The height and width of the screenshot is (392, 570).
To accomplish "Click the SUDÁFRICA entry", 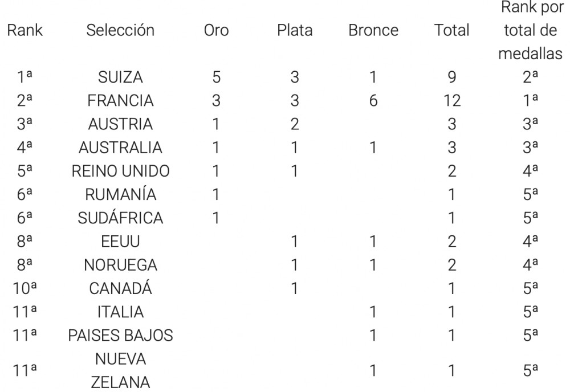I will click(x=120, y=218).
